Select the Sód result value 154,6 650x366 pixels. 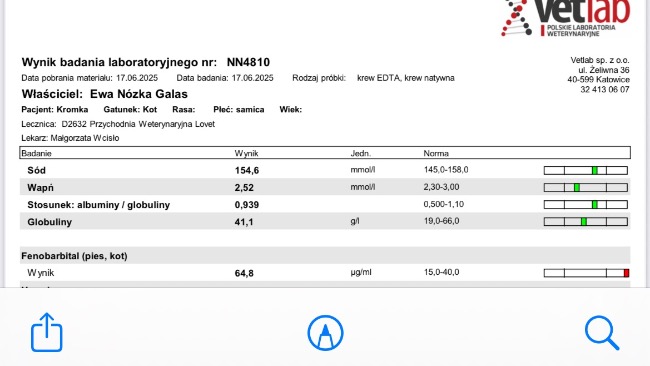247,170
